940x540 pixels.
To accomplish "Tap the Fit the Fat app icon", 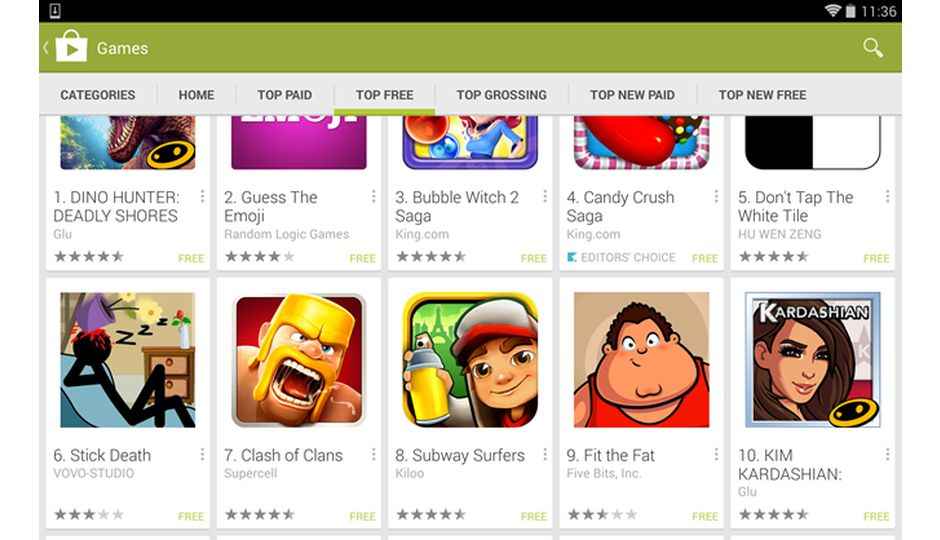I will [x=641, y=360].
